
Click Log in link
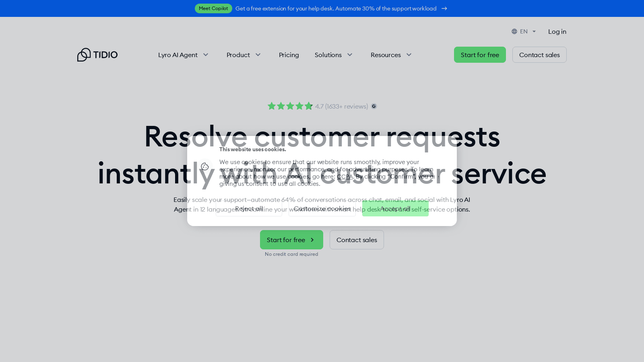pyautogui.click(x=557, y=31)
